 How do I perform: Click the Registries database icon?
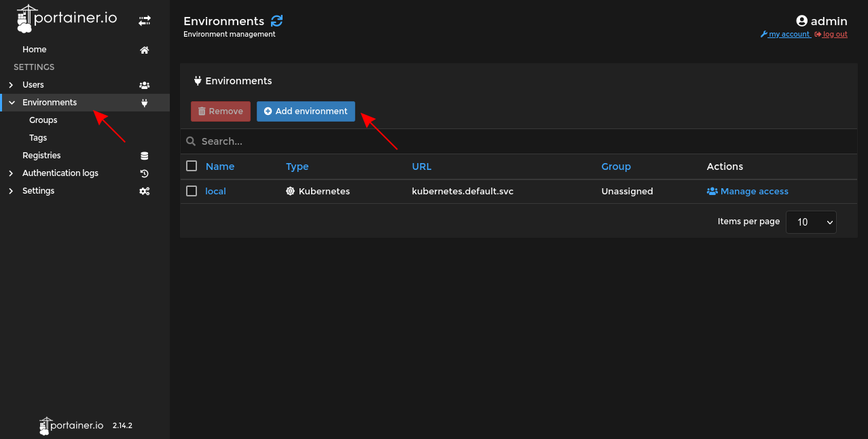click(144, 156)
